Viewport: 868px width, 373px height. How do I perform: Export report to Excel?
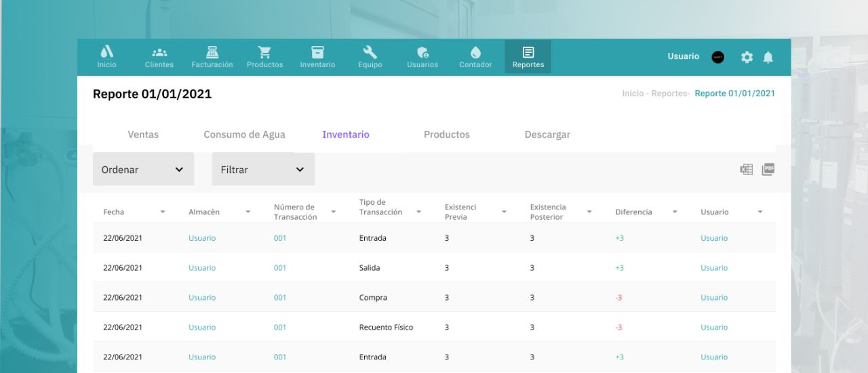[746, 170]
